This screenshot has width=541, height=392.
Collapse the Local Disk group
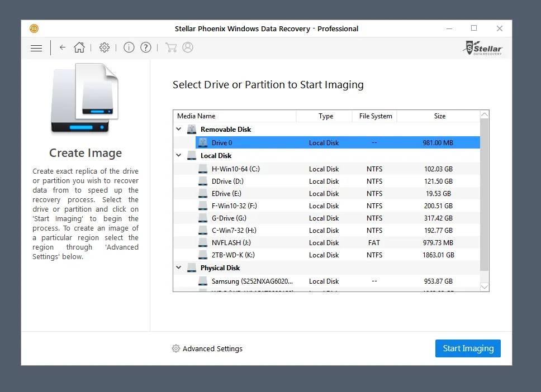tap(179, 156)
